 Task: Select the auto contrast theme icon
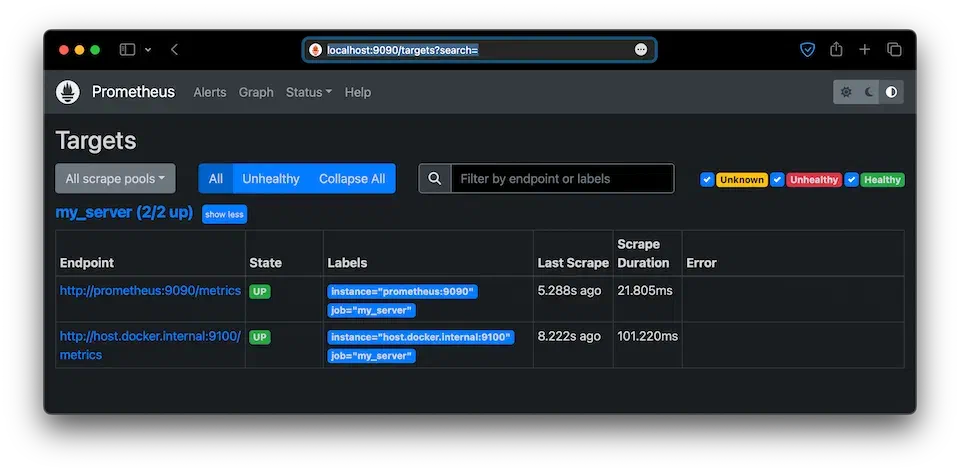pos(891,92)
